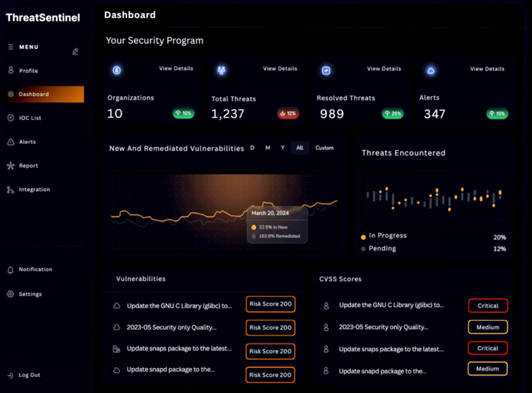This screenshot has height=393, width=532.
Task: Click the Risk Score 200 badge for the glibc update
Action: coord(270,304)
